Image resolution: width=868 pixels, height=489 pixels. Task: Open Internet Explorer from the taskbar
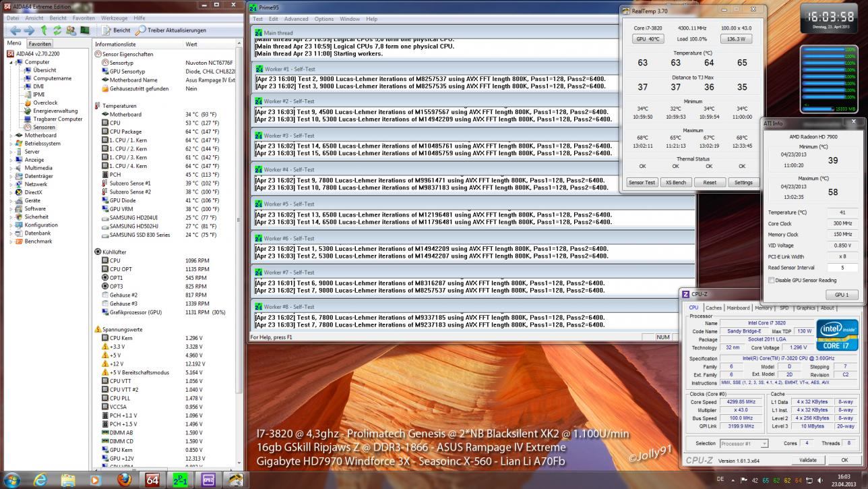point(40,480)
